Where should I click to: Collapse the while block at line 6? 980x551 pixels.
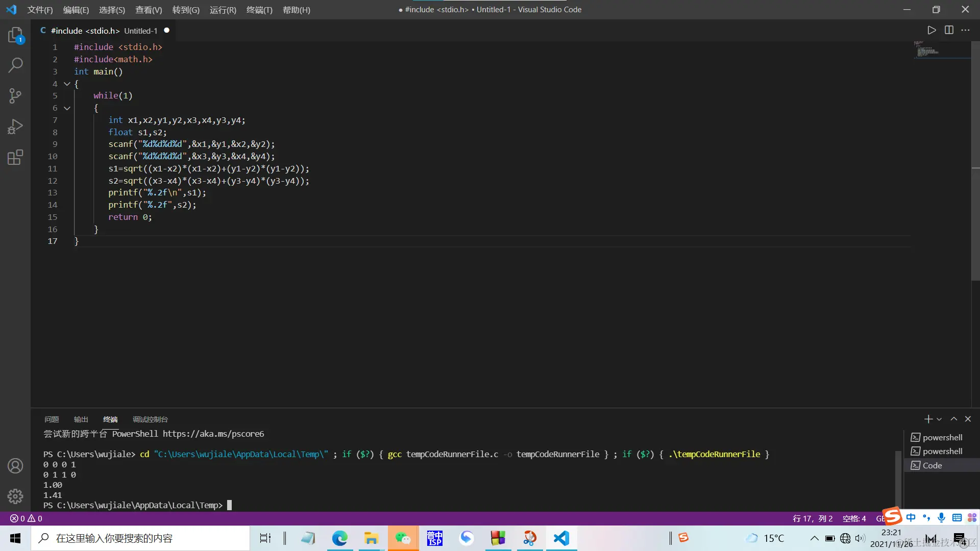click(67, 108)
